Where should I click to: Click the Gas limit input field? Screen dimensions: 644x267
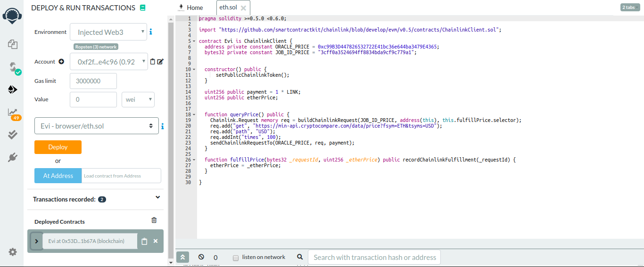(x=93, y=81)
